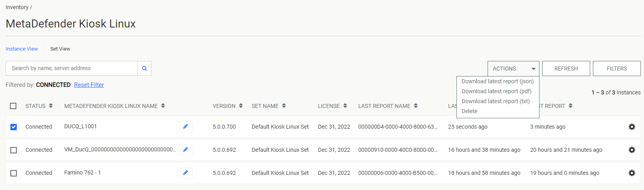Click pencil icon for Famino 762 - 1
The width and height of the screenshot is (644, 190).
point(186,173)
